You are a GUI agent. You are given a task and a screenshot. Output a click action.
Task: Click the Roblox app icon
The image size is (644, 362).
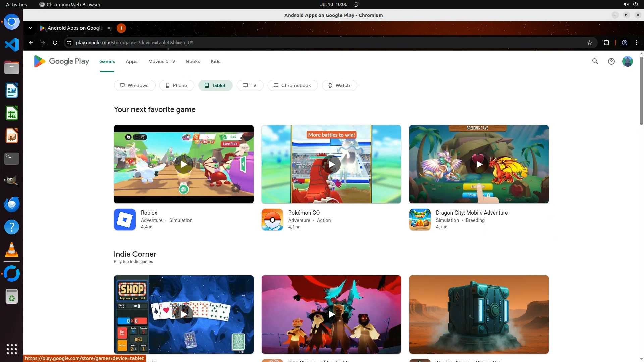click(x=124, y=220)
